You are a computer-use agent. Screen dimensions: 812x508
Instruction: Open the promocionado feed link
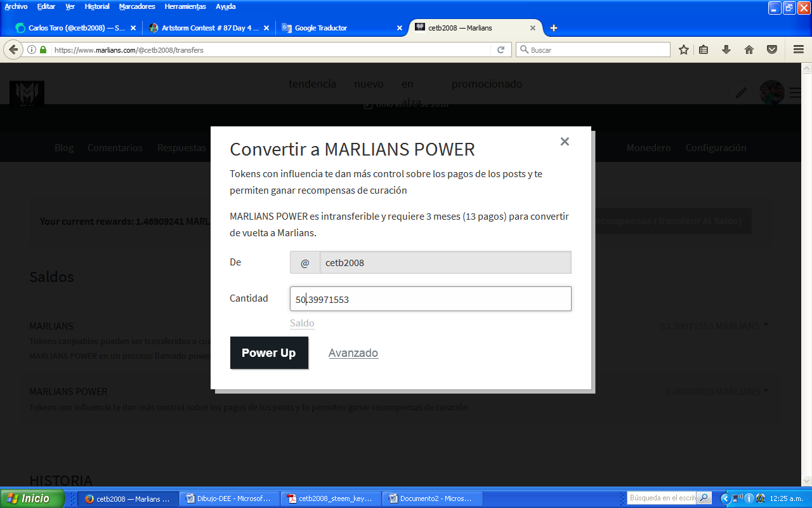coord(487,84)
